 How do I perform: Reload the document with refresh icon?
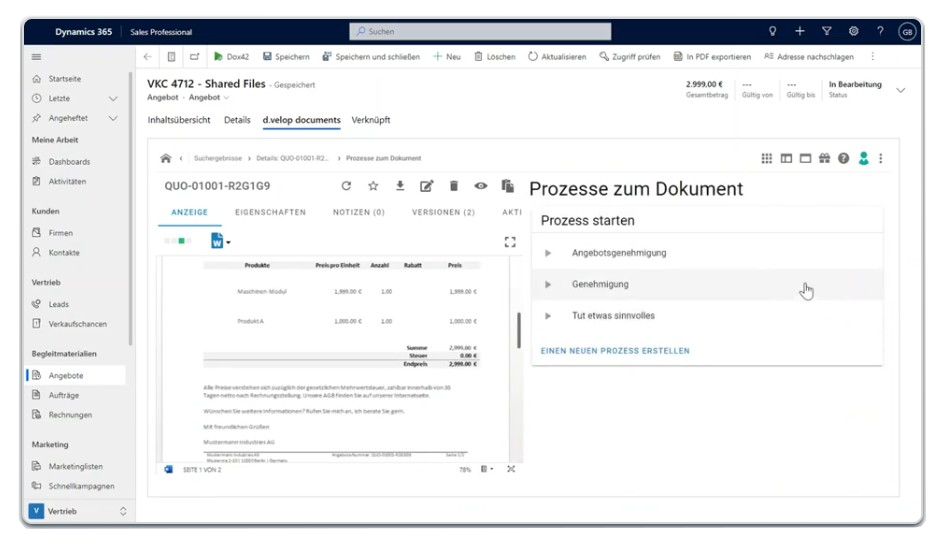tap(346, 186)
